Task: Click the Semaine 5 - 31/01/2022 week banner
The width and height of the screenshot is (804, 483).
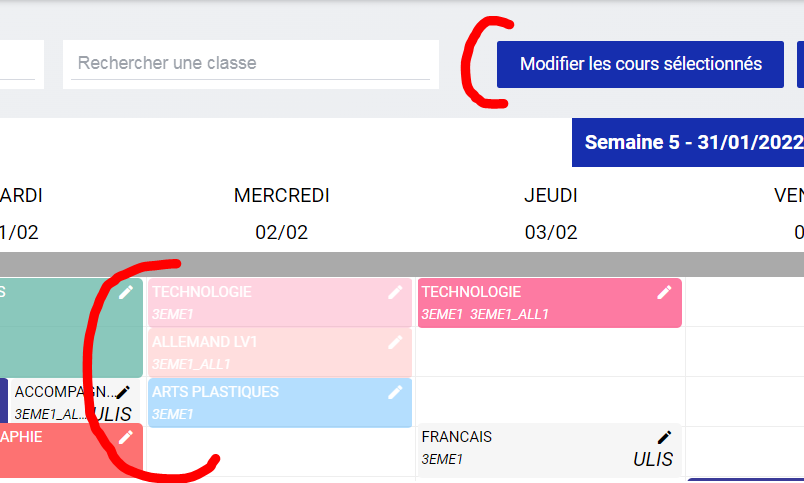Action: pos(690,142)
